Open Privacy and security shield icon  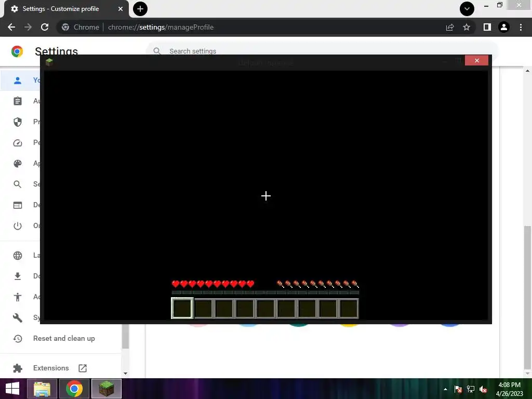(x=18, y=122)
